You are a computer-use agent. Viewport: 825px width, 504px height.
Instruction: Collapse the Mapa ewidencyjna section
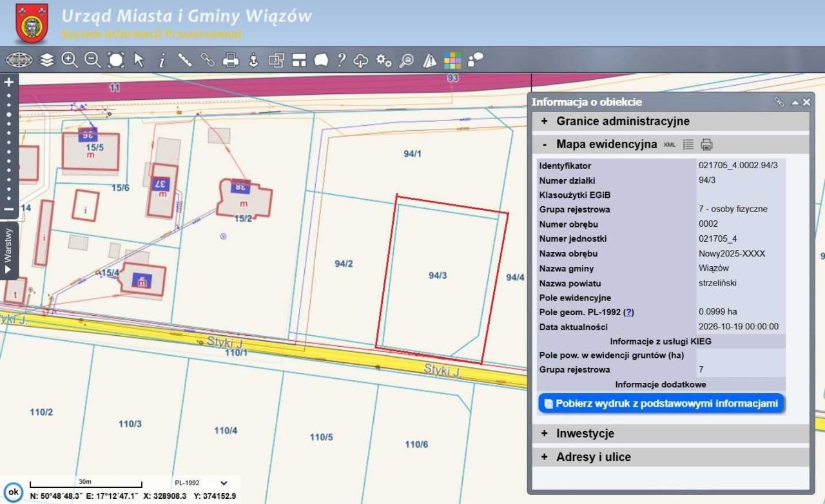tap(670, 144)
